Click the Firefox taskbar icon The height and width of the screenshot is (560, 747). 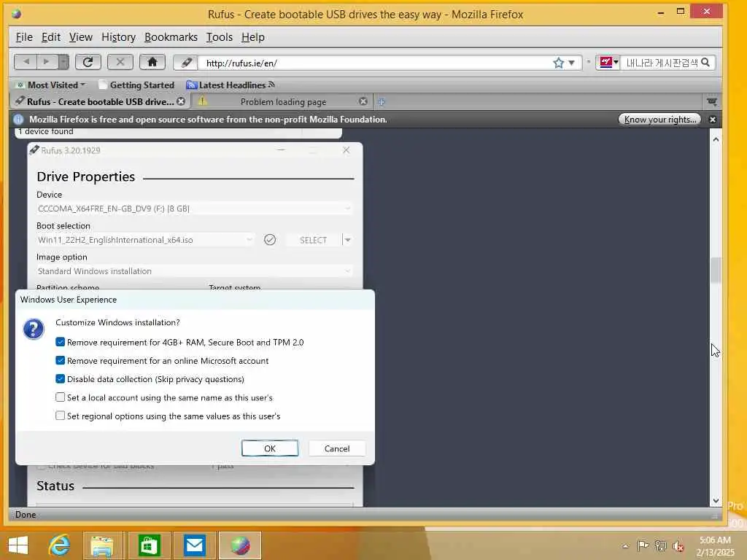[x=240, y=545]
